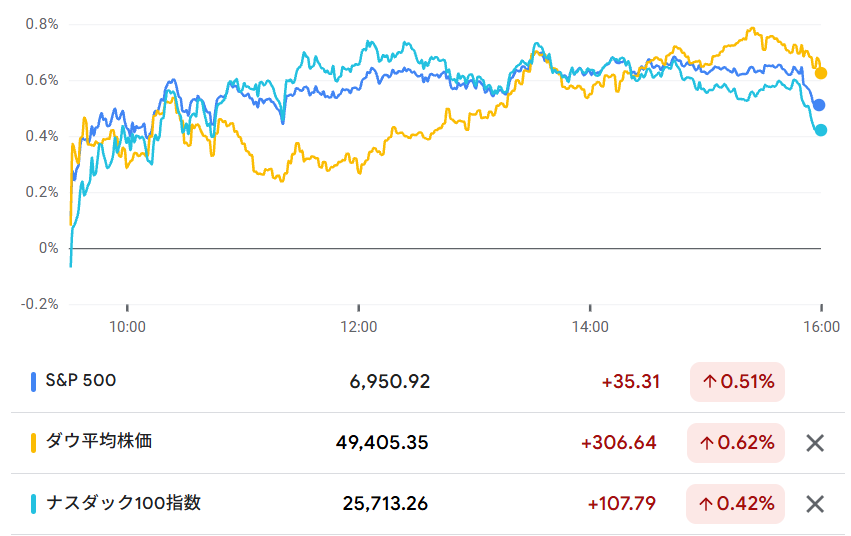The height and width of the screenshot is (536, 851).
Task: Remove ナスダック100指数 with its X icon
Action: coord(815,504)
